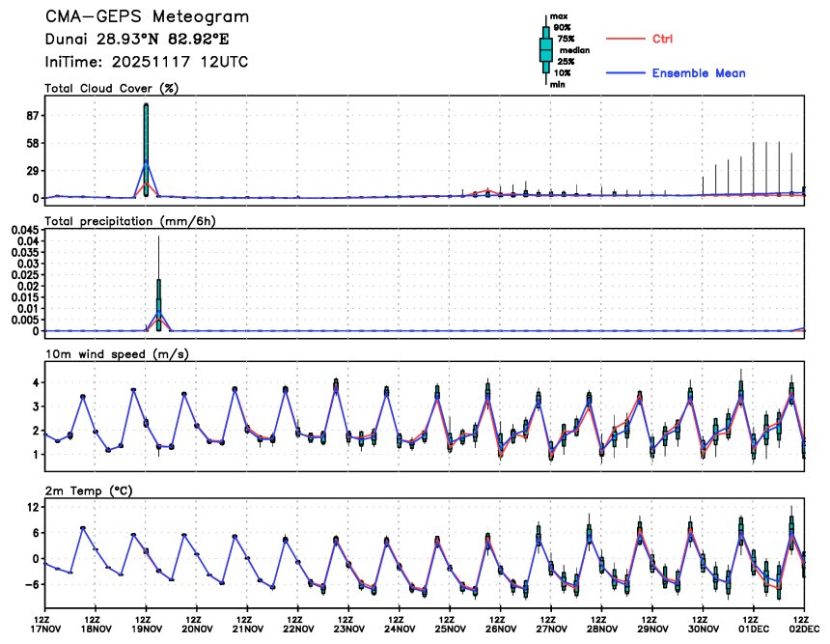Click the CMA-GEPS Meteogram title

[x=146, y=17]
